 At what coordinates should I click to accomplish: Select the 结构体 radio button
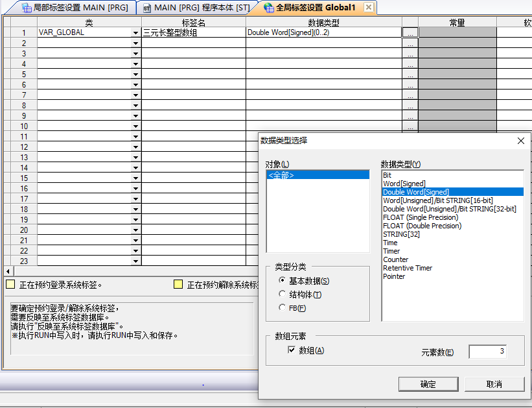282,294
